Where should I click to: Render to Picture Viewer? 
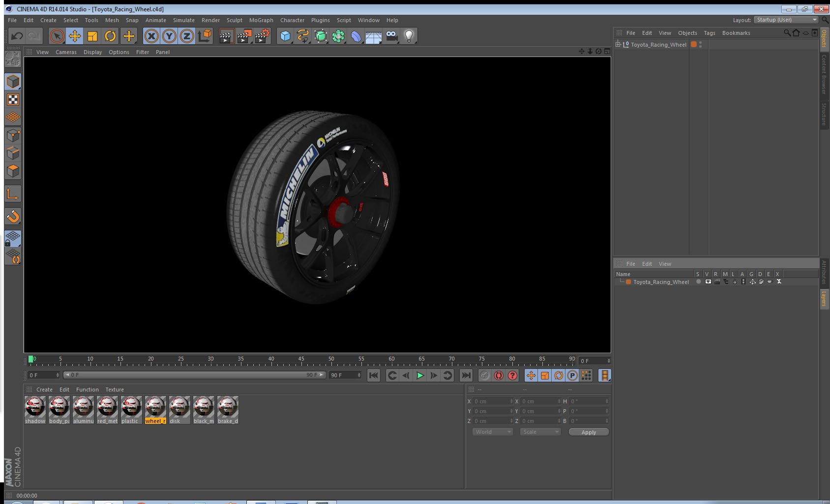coord(244,36)
